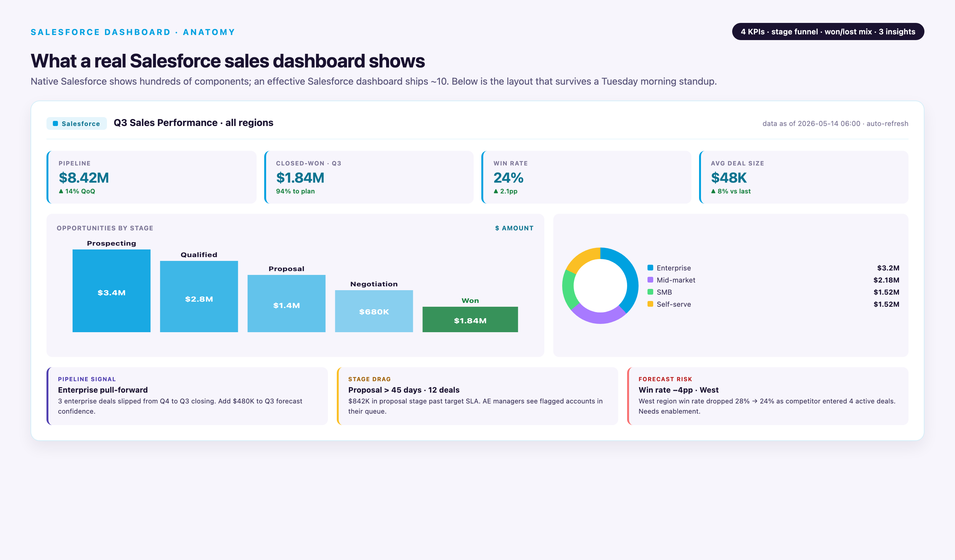Click the Enterprise blue legend swatch
955x560 pixels.
coord(650,268)
